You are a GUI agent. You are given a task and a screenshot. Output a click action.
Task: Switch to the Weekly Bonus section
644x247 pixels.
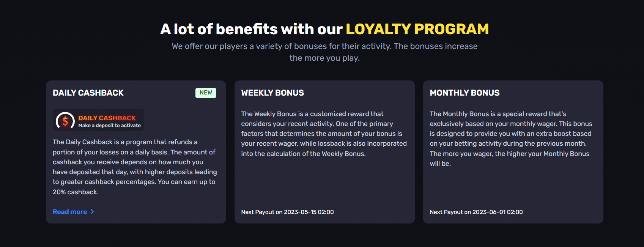324,151
